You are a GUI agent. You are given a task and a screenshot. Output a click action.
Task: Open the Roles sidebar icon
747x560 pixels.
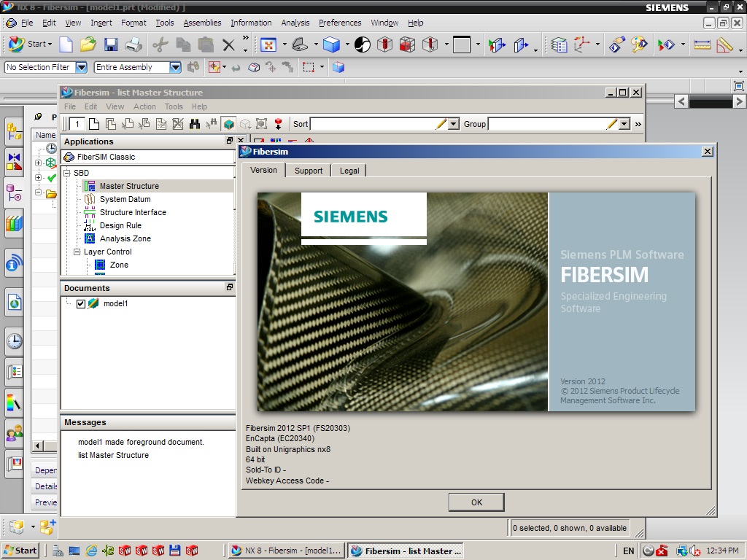15,433
